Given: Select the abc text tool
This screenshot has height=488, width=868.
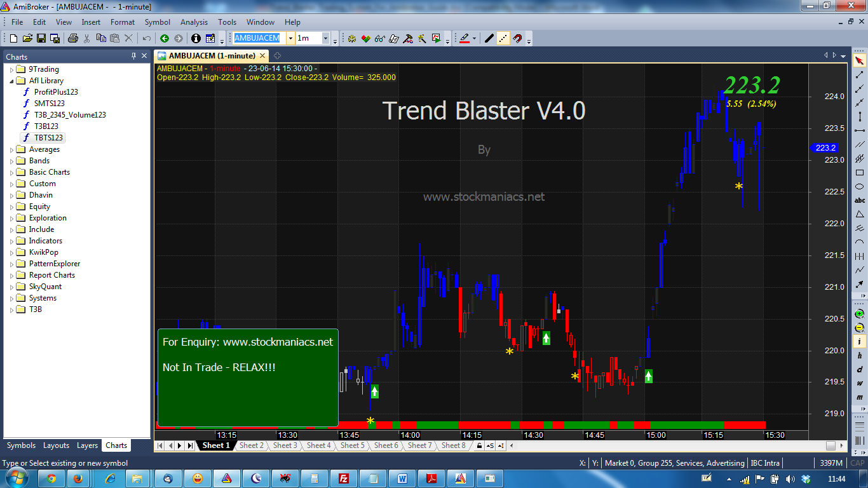Looking at the screenshot, I should [860, 201].
